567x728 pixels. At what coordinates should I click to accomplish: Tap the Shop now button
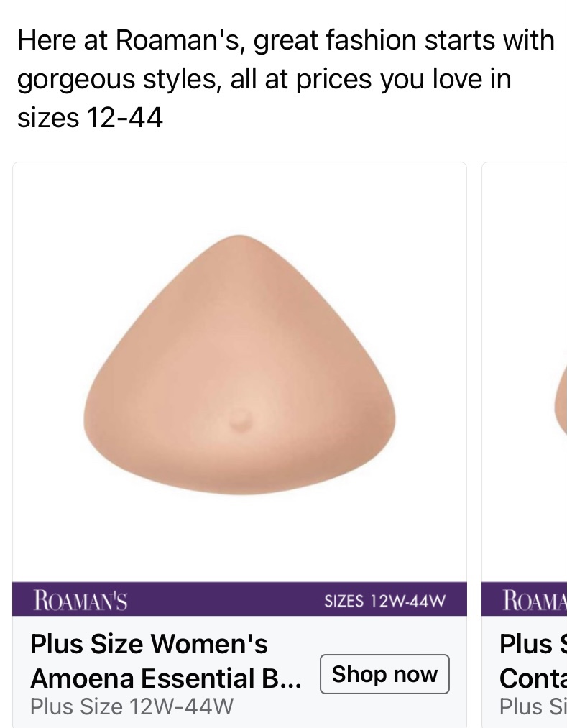pyautogui.click(x=384, y=674)
